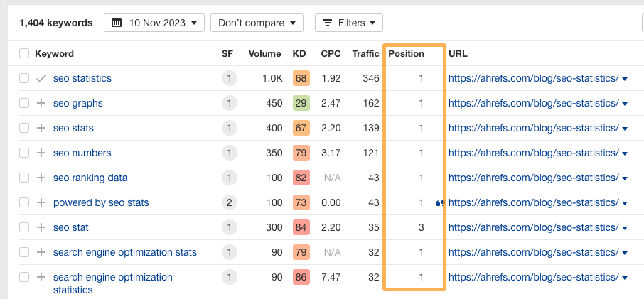Sort by the Traffic column header
Image resolution: width=644 pixels, height=299 pixels.
pyautogui.click(x=365, y=54)
